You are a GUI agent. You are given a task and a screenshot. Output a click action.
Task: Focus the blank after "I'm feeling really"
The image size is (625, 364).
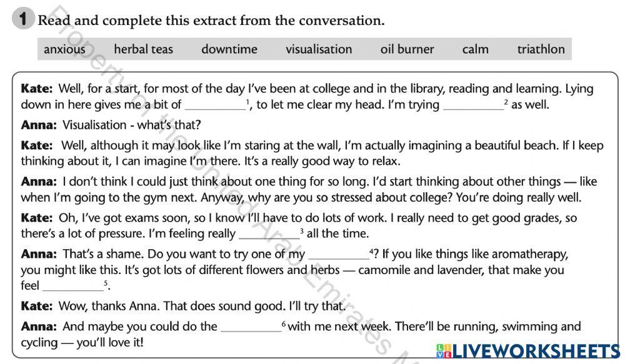coord(269,235)
